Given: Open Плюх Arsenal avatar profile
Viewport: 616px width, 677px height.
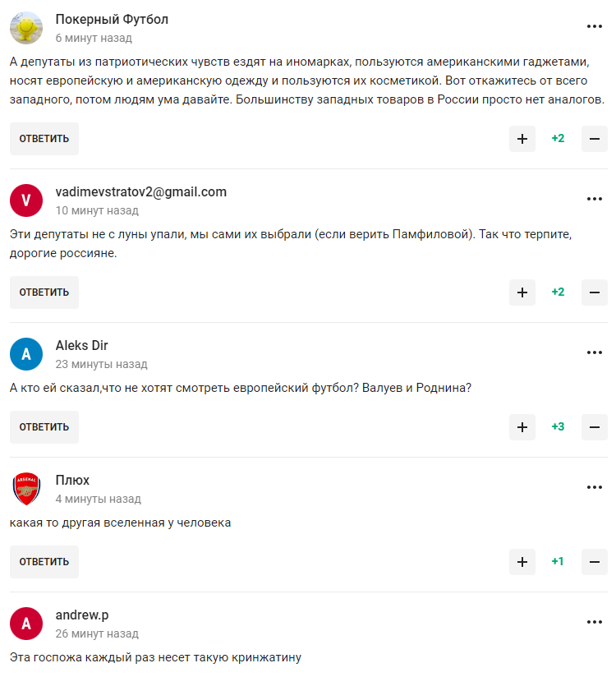Looking at the screenshot, I should 26,489.
